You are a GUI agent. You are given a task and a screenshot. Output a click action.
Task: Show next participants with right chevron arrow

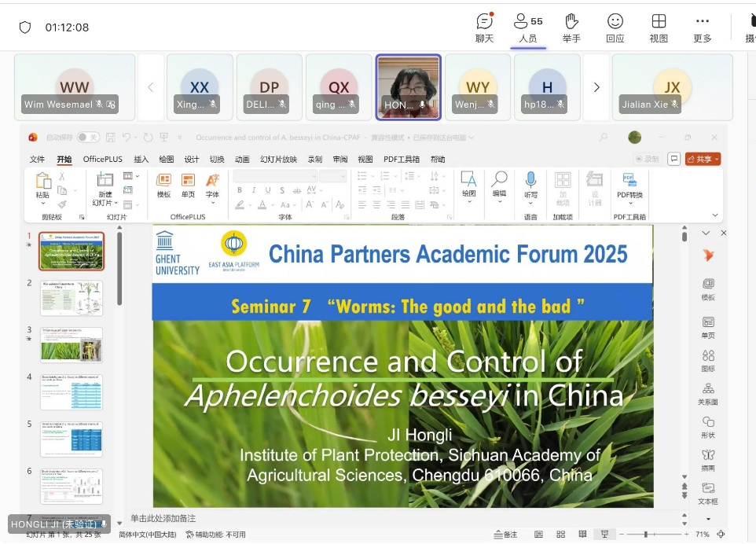(x=596, y=87)
